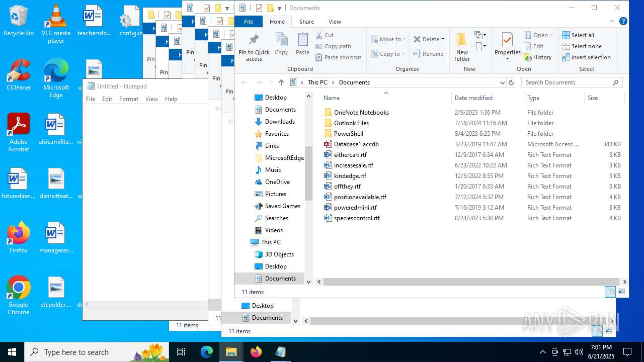Open Music in navigation pane
This screenshot has width=644, height=362.
(273, 170)
